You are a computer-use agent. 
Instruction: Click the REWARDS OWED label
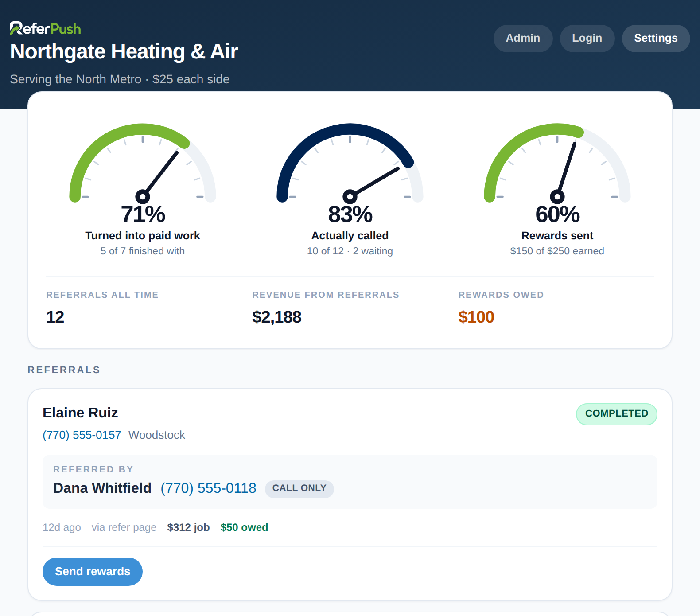(x=501, y=295)
